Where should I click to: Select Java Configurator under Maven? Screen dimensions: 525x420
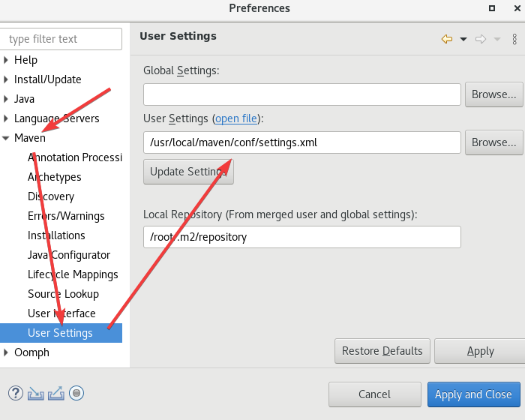click(69, 255)
